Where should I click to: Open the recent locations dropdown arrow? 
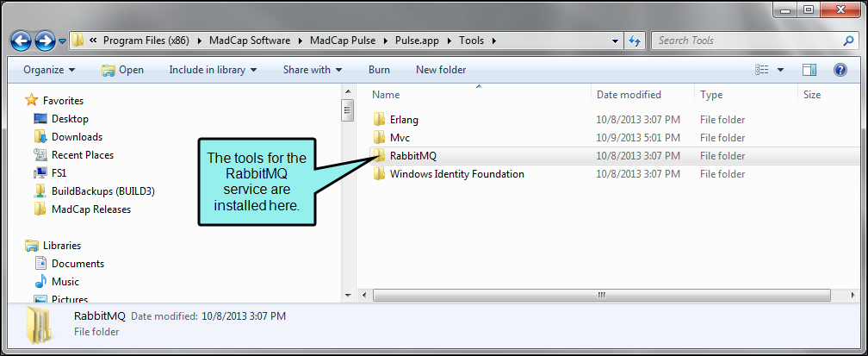click(62, 41)
